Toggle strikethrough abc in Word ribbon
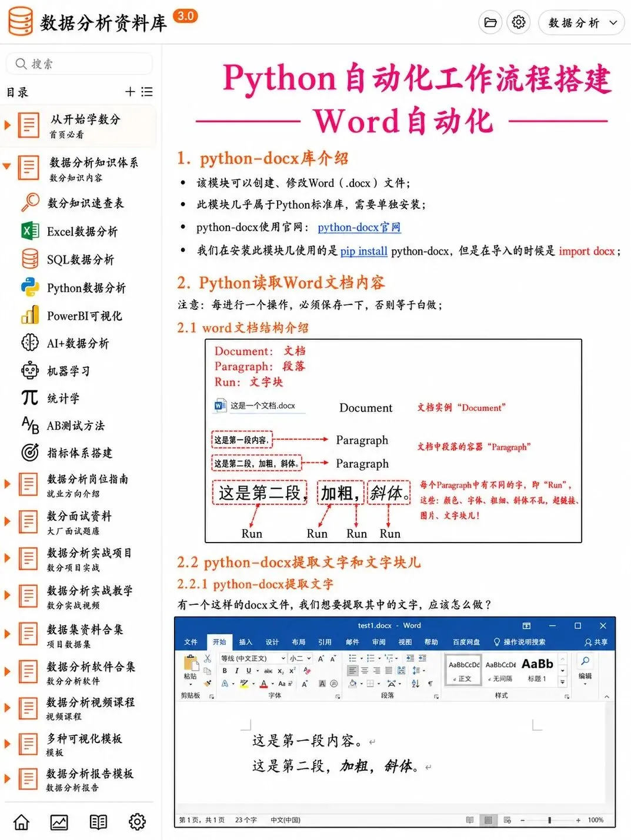 tap(268, 671)
